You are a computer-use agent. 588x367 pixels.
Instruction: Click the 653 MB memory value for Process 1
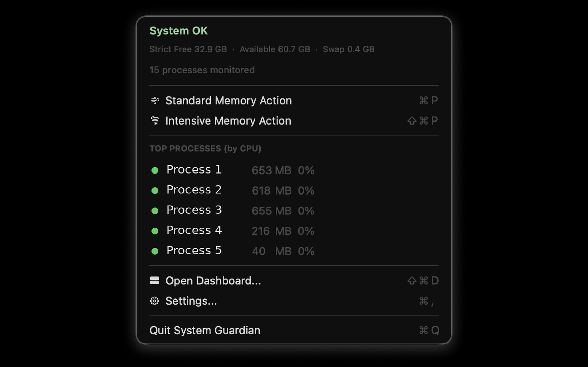tap(271, 171)
